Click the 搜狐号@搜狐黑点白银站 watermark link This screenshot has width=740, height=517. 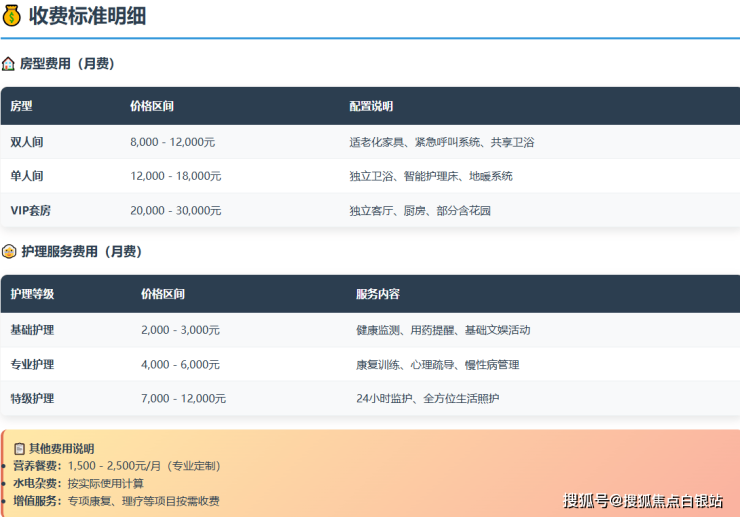point(643,500)
